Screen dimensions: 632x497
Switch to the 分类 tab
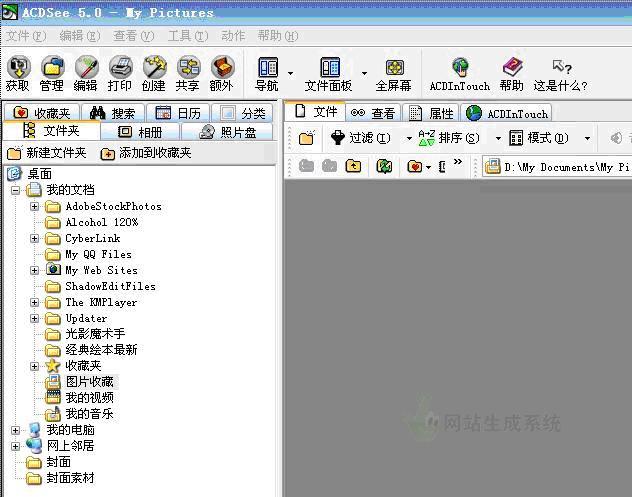point(243,112)
